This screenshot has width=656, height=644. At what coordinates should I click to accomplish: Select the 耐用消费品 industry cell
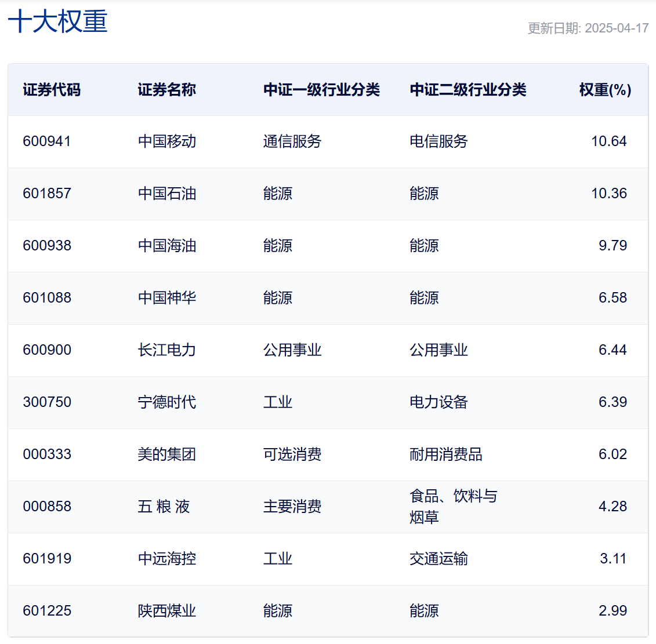point(445,454)
